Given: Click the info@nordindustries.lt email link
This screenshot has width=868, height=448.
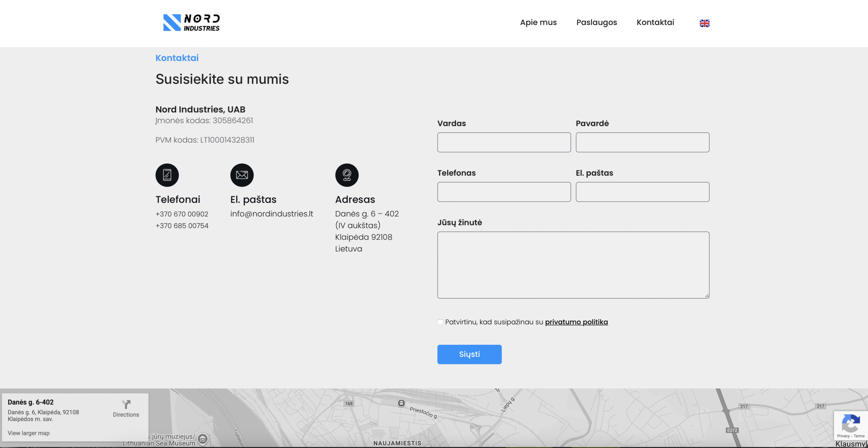Looking at the screenshot, I should tap(271, 214).
